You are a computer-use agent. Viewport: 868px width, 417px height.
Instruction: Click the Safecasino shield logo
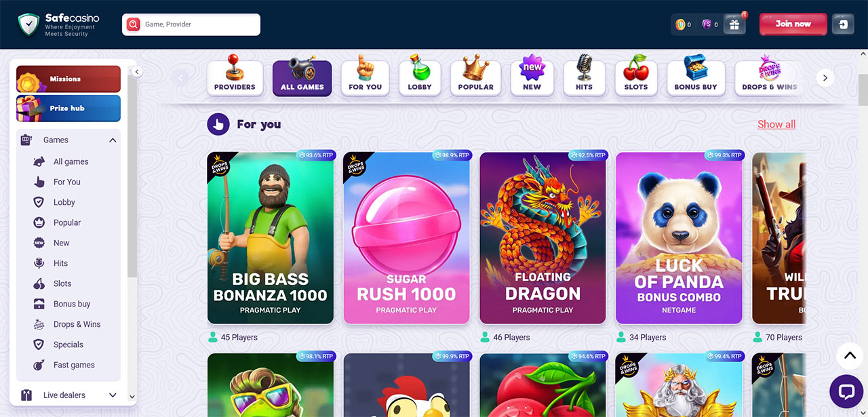coord(29,24)
